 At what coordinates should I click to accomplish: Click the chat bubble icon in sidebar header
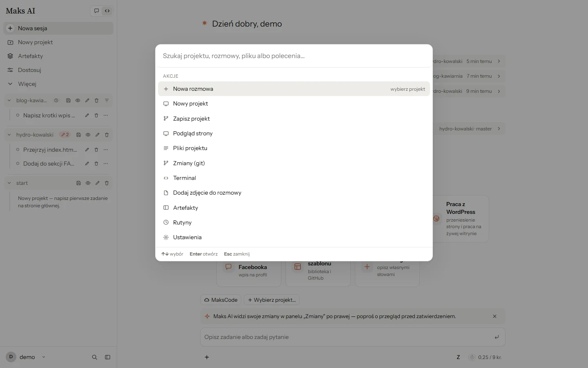click(96, 11)
